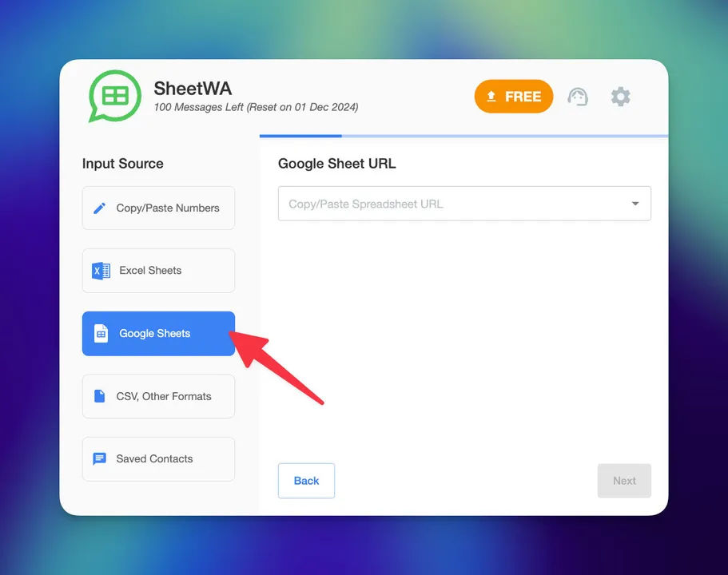The image size is (728, 575).
Task: Open settings via the gear icon
Action: click(620, 97)
